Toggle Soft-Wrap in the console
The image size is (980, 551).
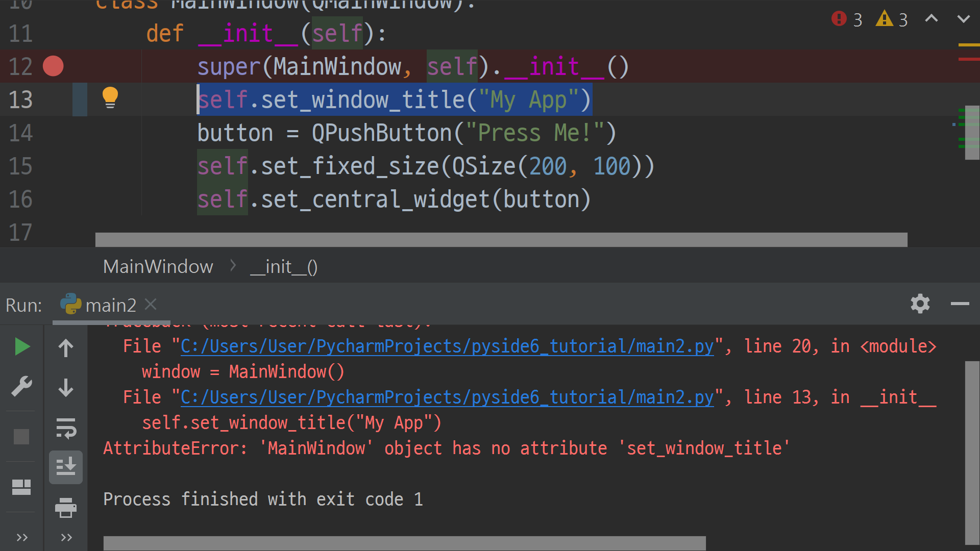point(66,428)
